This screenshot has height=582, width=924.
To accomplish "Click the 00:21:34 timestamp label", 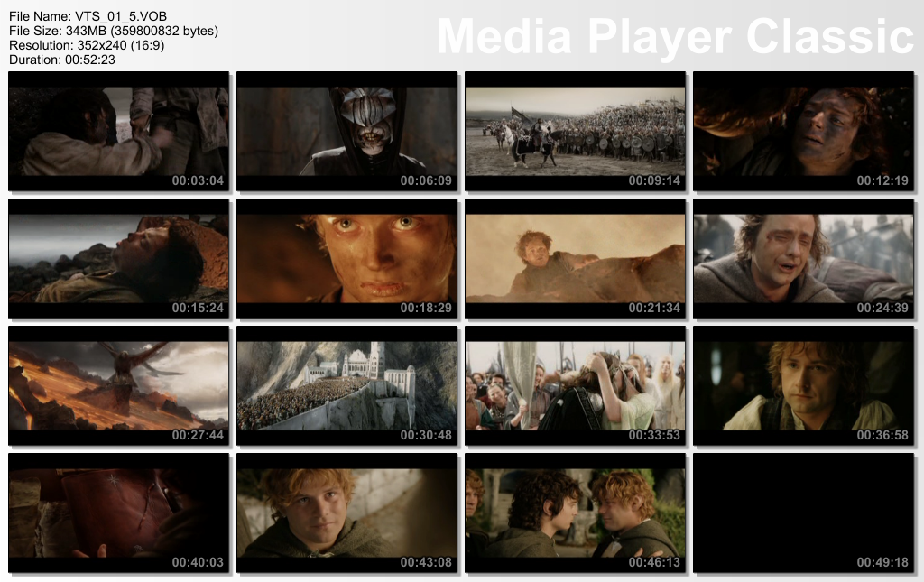I will click(654, 308).
